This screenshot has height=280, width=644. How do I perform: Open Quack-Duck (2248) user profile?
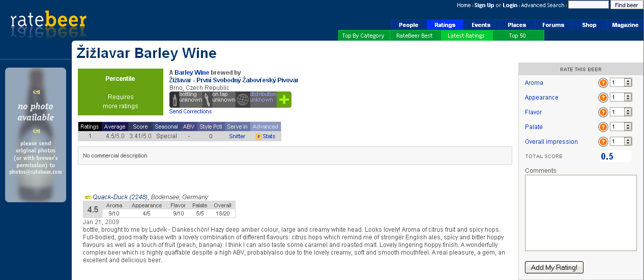120,197
